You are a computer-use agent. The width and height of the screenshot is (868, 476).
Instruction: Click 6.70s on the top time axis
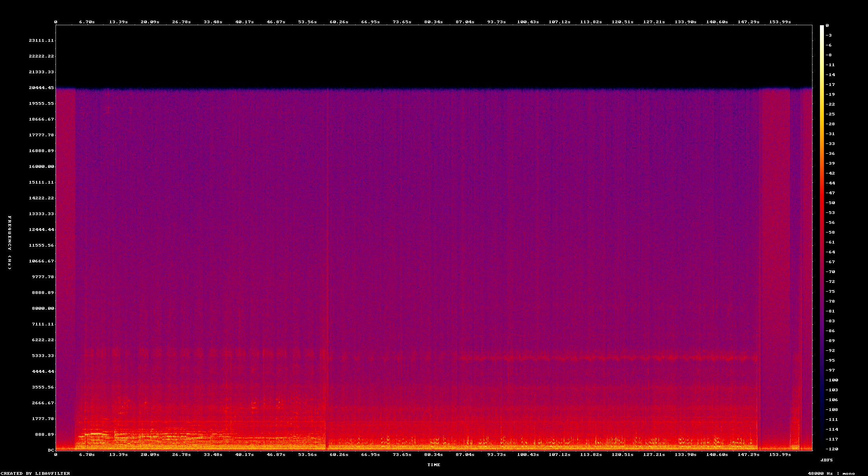coord(87,22)
